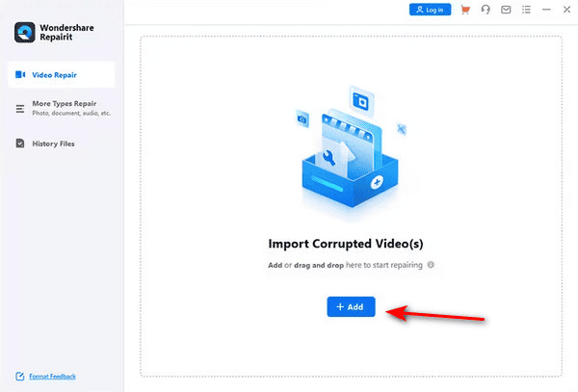Click the info icon beside repairing text
The height and width of the screenshot is (392, 578).
(431, 265)
